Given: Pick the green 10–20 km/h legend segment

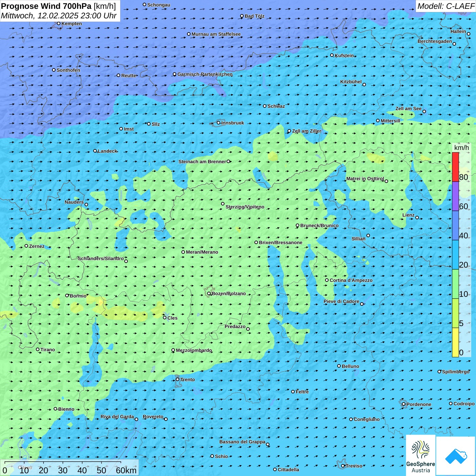Looking at the screenshot, I should [455, 284].
